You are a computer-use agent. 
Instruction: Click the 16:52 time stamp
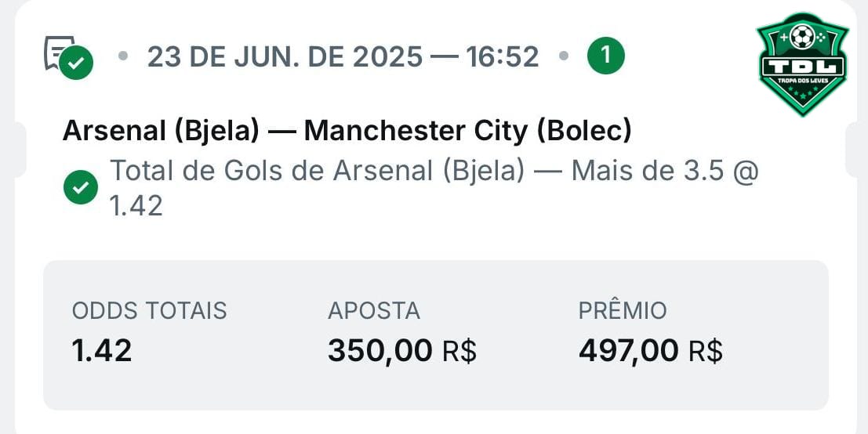coord(502,56)
